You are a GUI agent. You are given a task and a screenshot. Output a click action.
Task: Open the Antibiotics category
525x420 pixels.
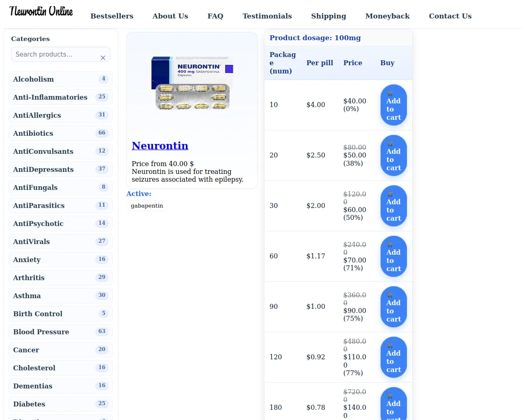click(33, 133)
